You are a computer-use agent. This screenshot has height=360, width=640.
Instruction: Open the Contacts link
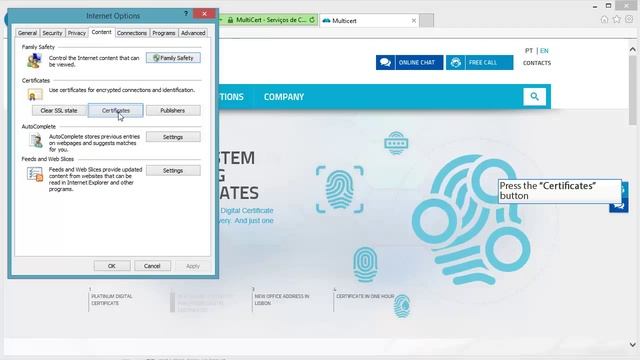pos(537,63)
